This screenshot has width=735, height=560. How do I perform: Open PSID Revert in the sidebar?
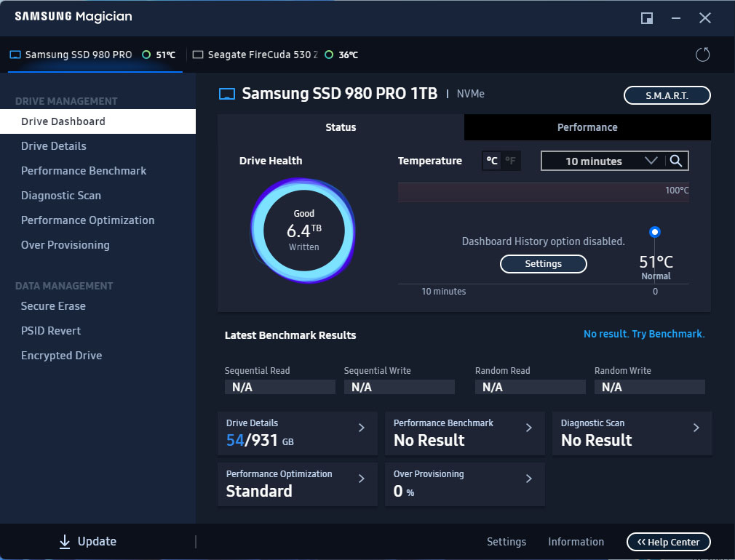point(98,331)
